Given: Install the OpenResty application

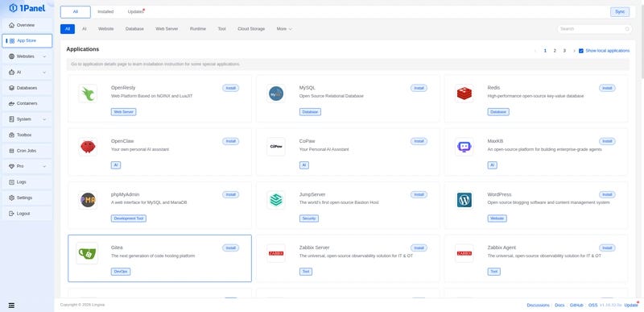Looking at the screenshot, I should [x=230, y=88].
